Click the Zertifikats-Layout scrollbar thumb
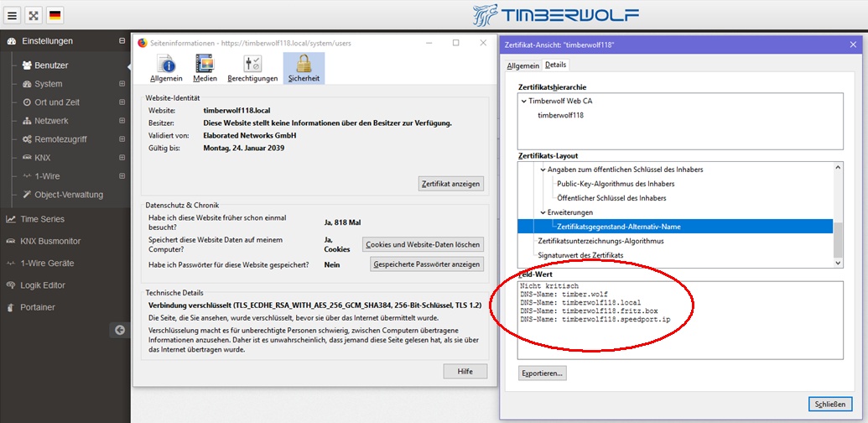868x423 pixels. [838, 240]
